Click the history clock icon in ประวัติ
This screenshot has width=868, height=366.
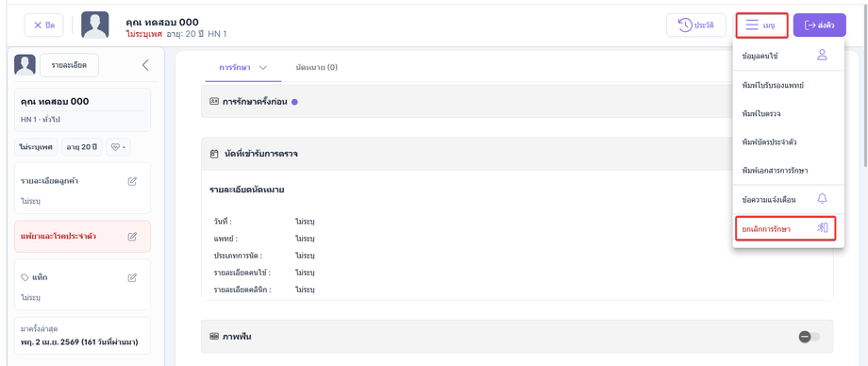pos(685,25)
